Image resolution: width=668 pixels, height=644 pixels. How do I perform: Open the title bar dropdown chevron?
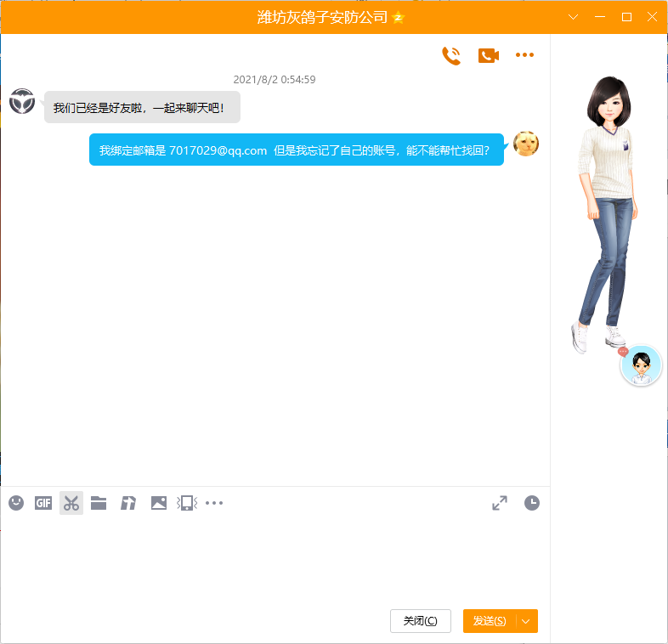click(574, 17)
